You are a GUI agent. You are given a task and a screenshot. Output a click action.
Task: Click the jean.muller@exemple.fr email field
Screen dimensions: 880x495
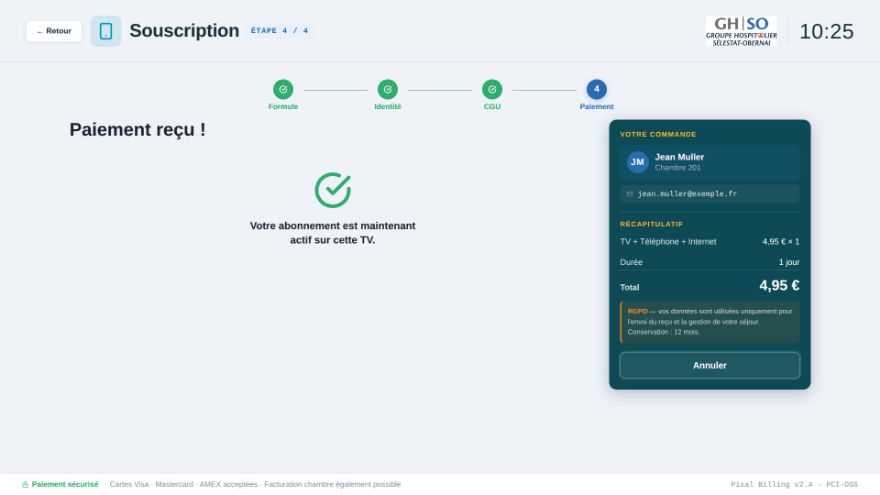coord(709,194)
